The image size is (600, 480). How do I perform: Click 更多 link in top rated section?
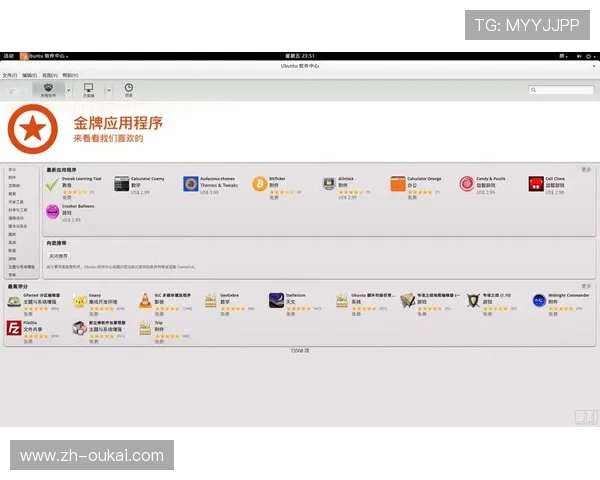point(586,286)
